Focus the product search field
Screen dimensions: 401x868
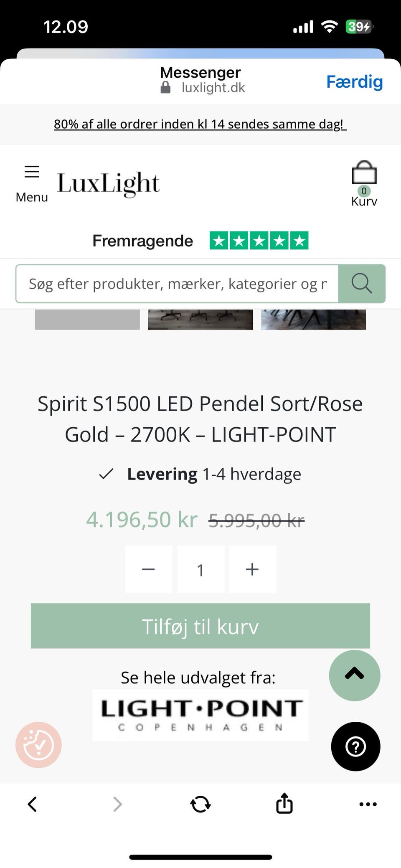tap(177, 284)
